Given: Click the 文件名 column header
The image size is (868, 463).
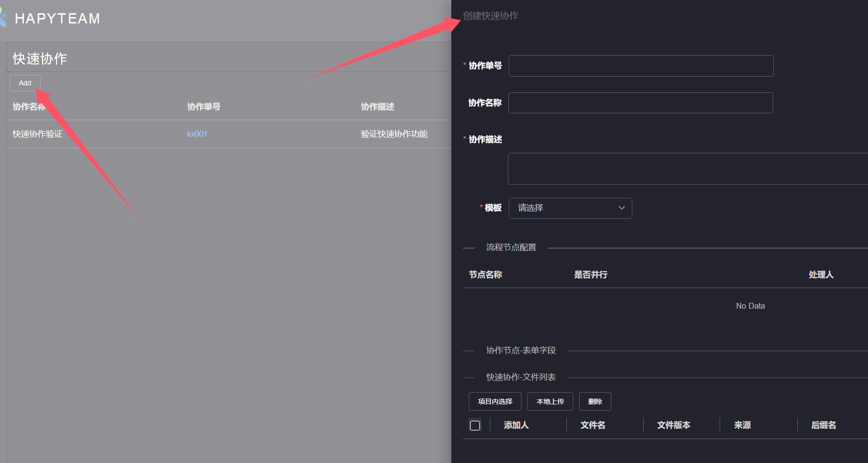Looking at the screenshot, I should 593,425.
